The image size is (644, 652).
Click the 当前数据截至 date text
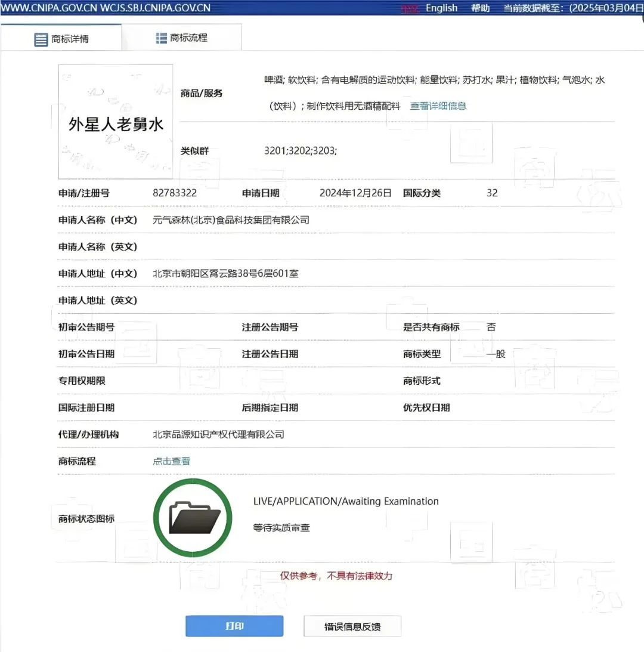coord(573,8)
